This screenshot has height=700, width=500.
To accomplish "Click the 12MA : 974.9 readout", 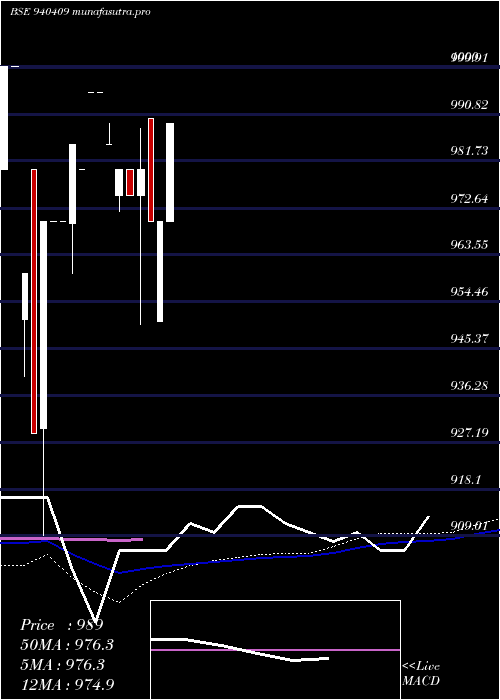I will click(67, 684).
